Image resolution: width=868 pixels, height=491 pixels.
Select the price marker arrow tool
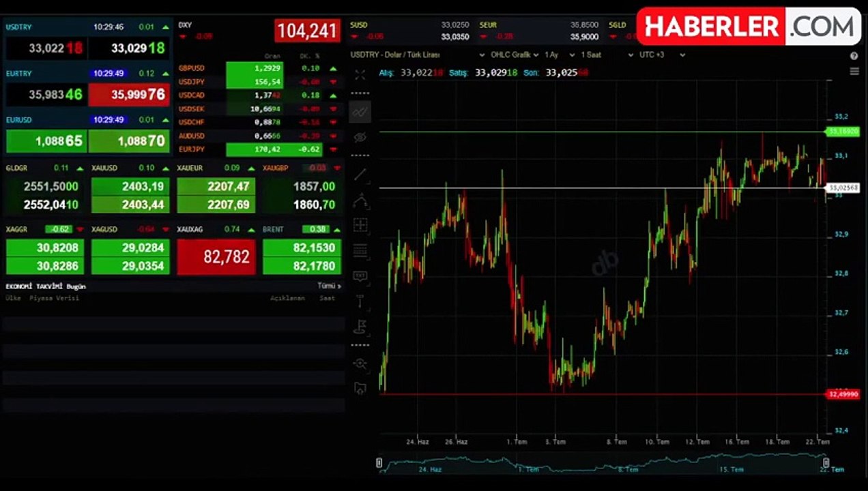(360, 301)
